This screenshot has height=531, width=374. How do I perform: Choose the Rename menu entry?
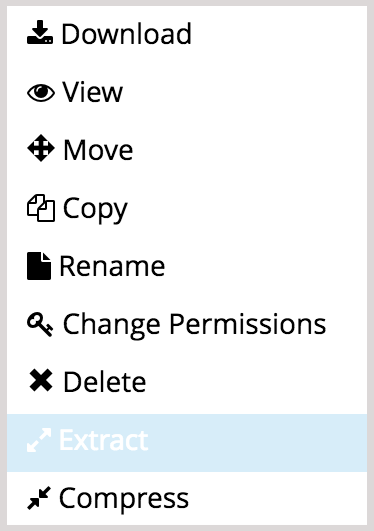click(112, 266)
